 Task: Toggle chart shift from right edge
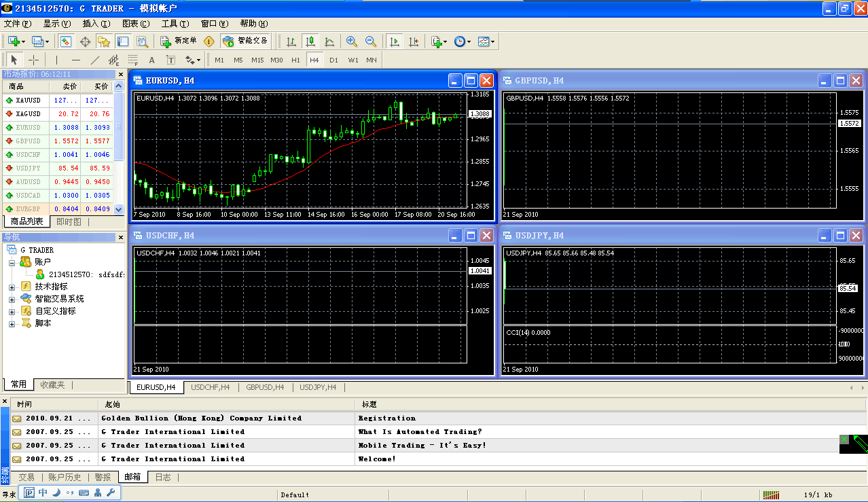414,41
